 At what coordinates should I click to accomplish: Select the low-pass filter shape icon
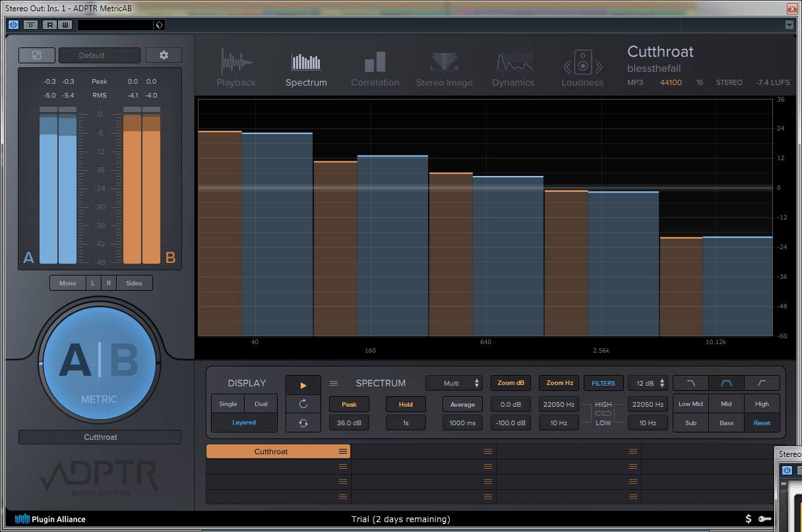tap(691, 383)
